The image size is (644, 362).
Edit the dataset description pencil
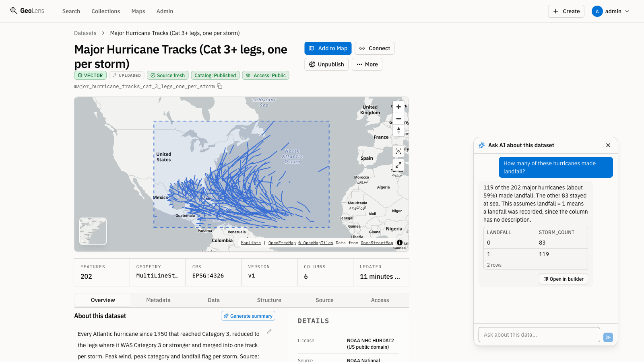(269, 331)
